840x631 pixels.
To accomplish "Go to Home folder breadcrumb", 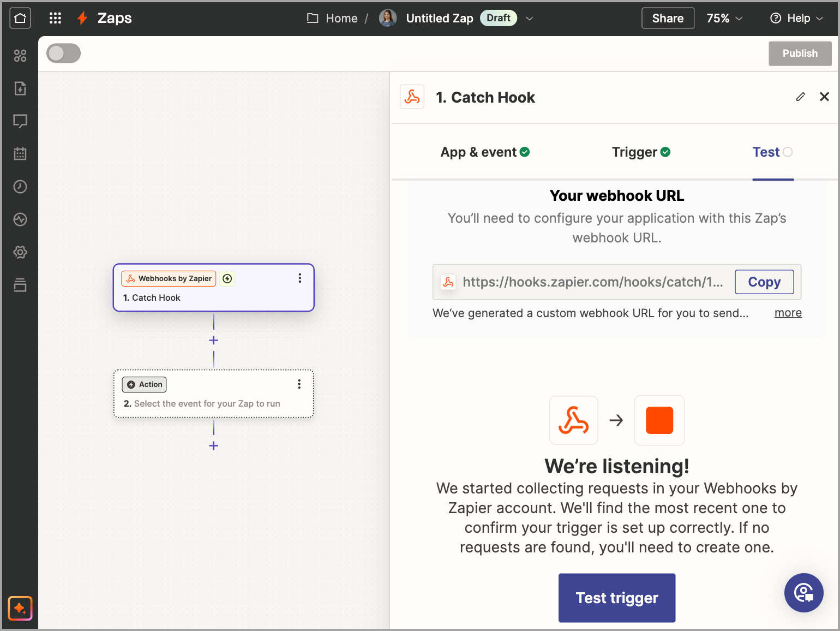I will tap(332, 19).
